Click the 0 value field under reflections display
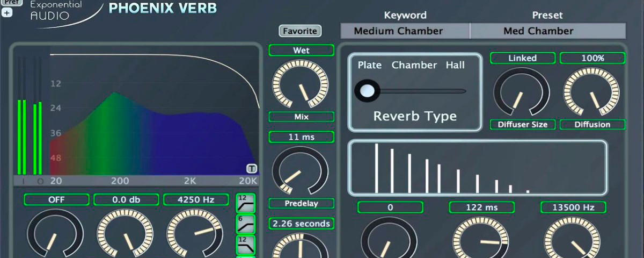This screenshot has width=644, height=258. point(390,207)
